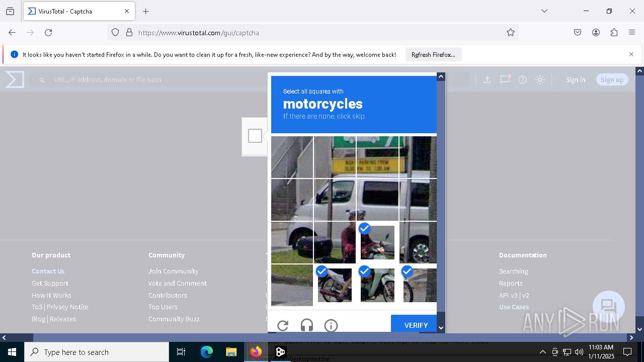Select the yellow parking sign tile
Viewport: 644px width, 362px height.
pos(377,157)
